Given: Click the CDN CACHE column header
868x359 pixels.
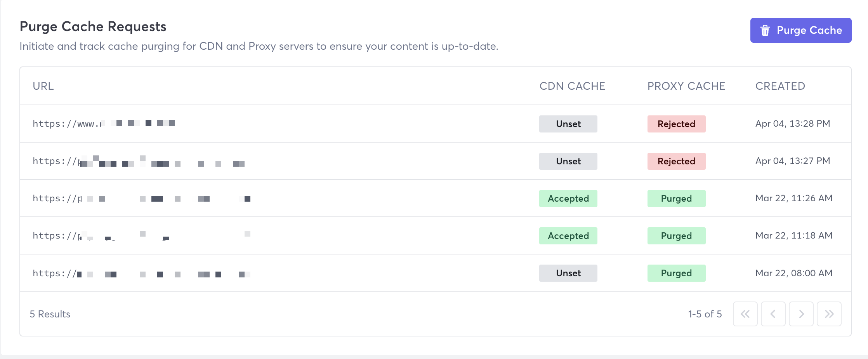Looking at the screenshot, I should click(x=572, y=86).
